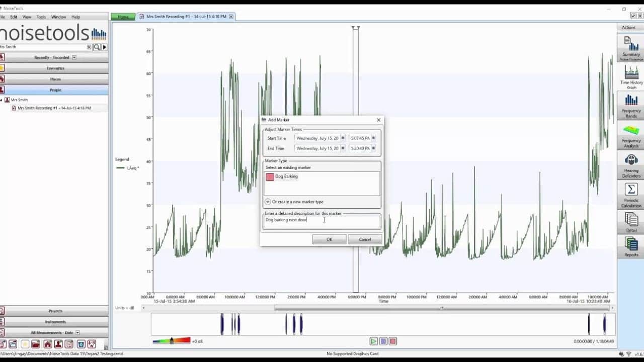This screenshot has width=644, height=362.
Task: Click the home icon in bottom toolbar
Action: [47, 344]
